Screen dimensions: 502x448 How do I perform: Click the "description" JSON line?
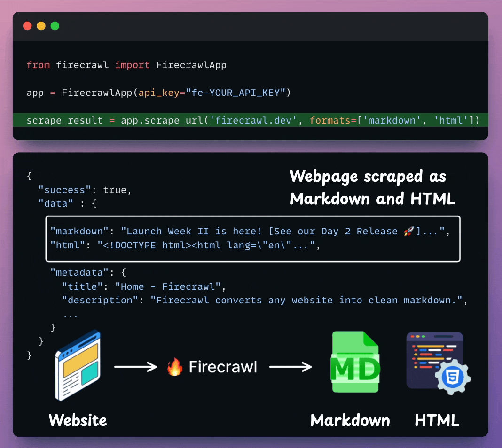265,300
